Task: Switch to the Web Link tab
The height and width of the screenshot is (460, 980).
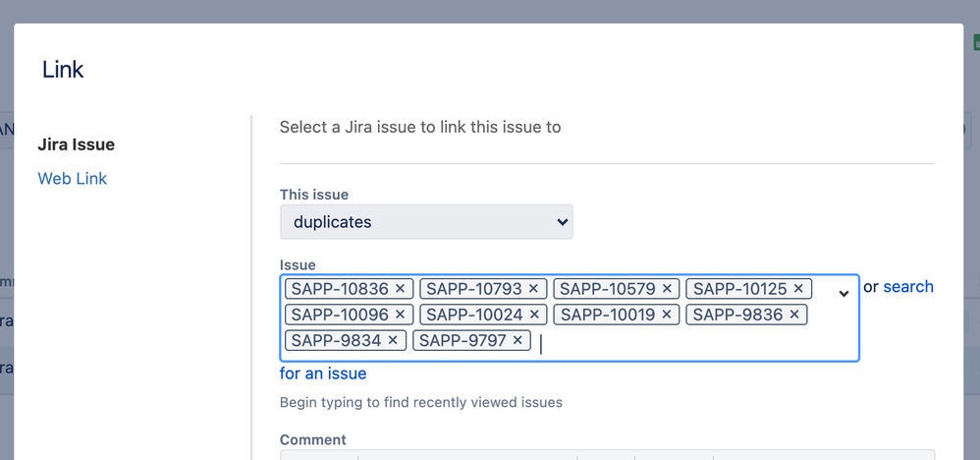Action: 73,179
